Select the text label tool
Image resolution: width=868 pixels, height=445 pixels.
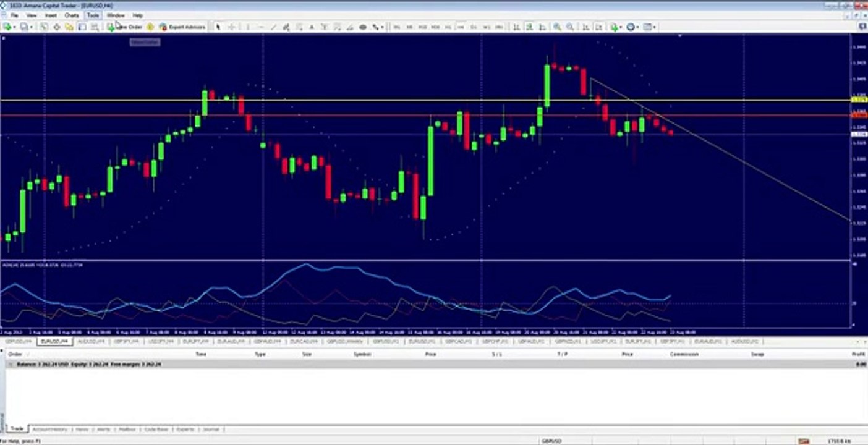tap(324, 27)
